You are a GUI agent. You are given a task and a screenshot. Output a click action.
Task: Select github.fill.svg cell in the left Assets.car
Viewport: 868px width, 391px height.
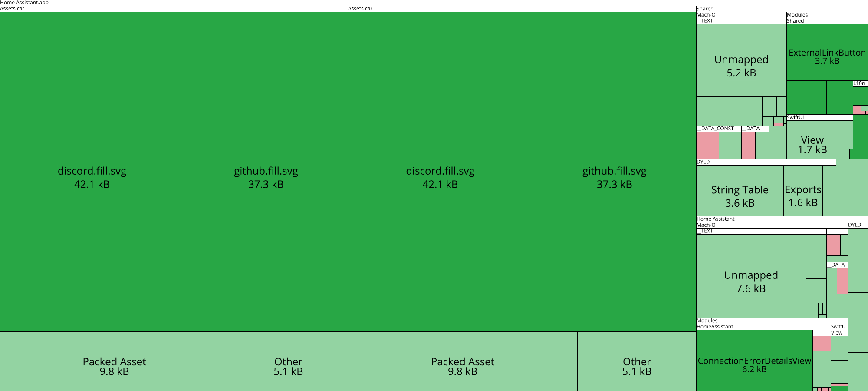coord(266,172)
